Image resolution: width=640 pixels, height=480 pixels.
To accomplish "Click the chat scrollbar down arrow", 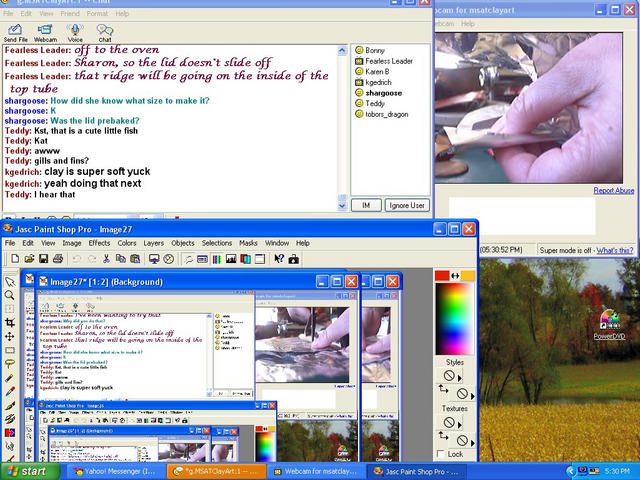I will click(342, 206).
